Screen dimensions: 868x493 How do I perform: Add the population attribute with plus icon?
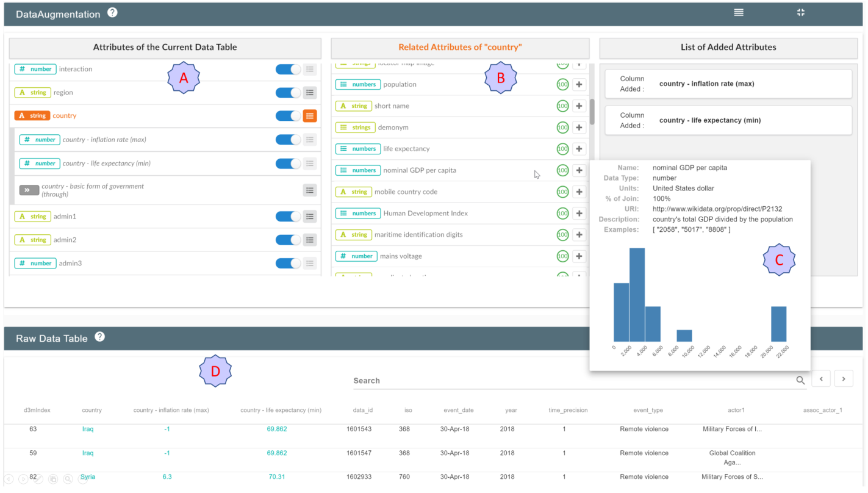coord(579,84)
